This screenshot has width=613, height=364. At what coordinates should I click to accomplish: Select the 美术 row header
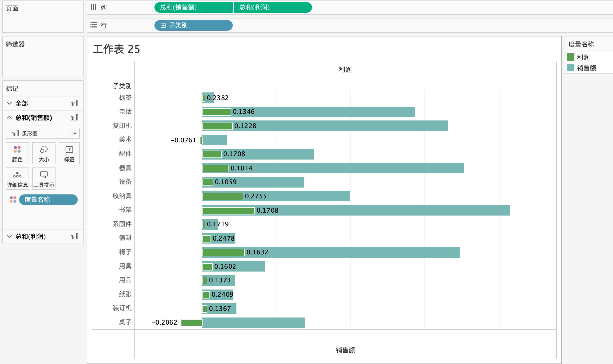pos(125,139)
